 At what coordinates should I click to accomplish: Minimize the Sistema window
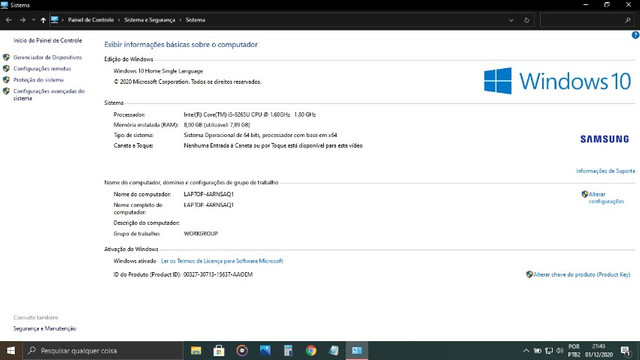pyautogui.click(x=586, y=5)
